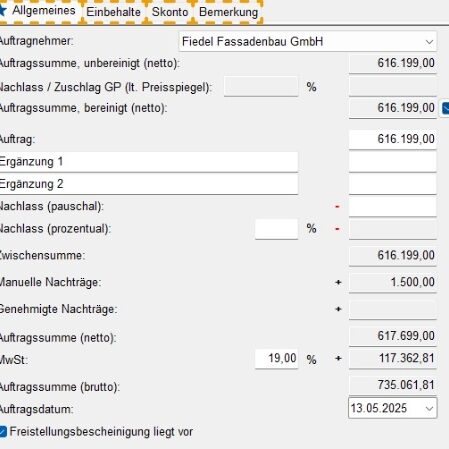Click the Manuelle Nachträge value 1.500,00
Screen dimensions: 449x449
pos(393,282)
